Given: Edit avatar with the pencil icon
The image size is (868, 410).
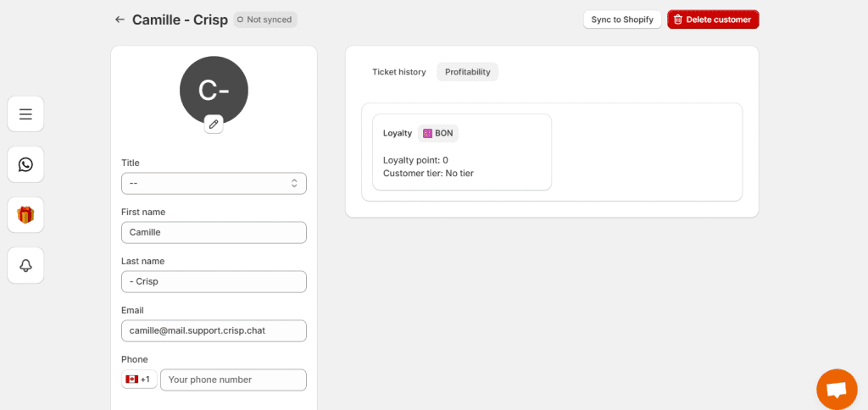Looking at the screenshot, I should point(214,124).
